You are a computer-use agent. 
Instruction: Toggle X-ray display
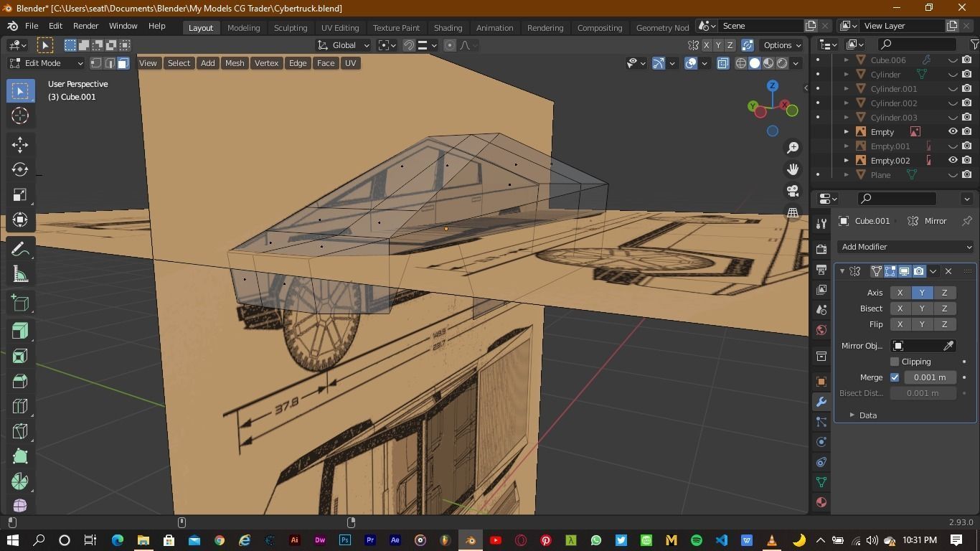click(x=722, y=63)
